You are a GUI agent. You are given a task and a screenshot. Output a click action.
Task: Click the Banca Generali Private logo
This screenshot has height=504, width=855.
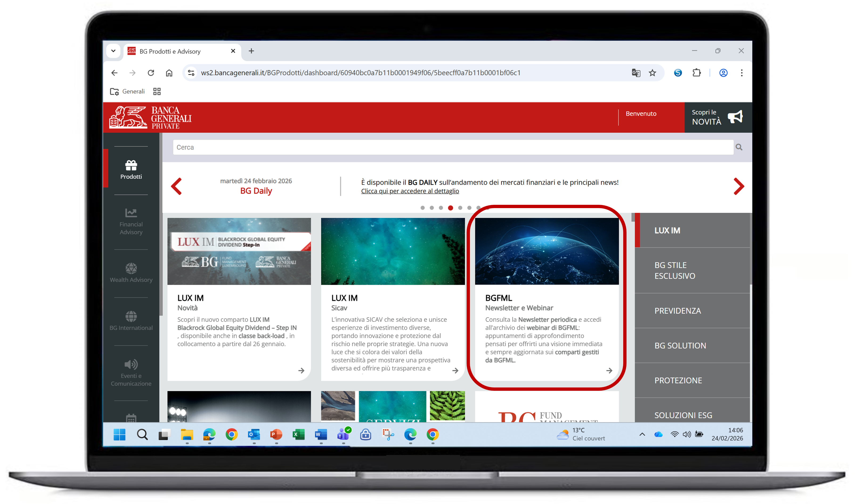pyautogui.click(x=150, y=117)
